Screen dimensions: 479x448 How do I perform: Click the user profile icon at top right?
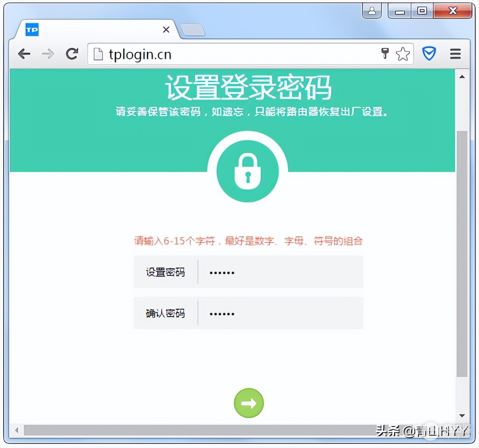372,11
